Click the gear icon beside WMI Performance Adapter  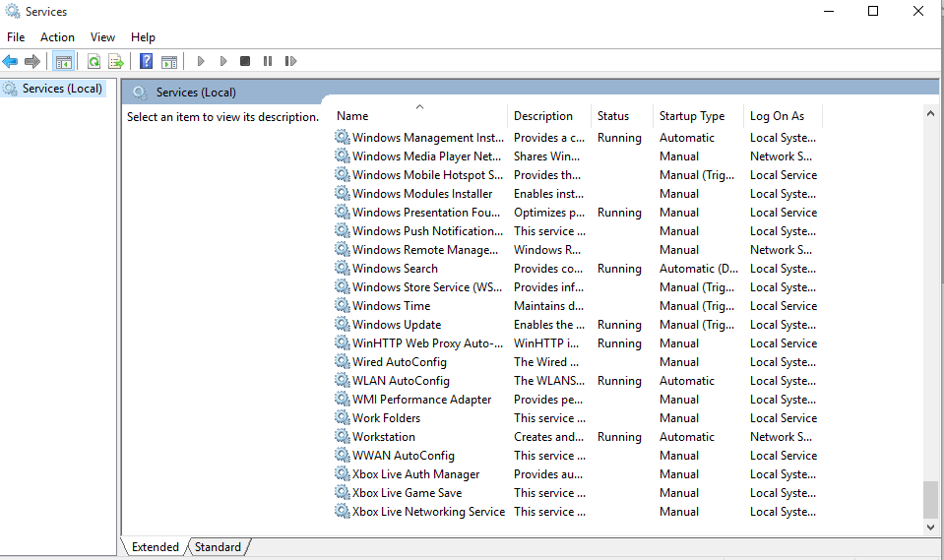[343, 399]
